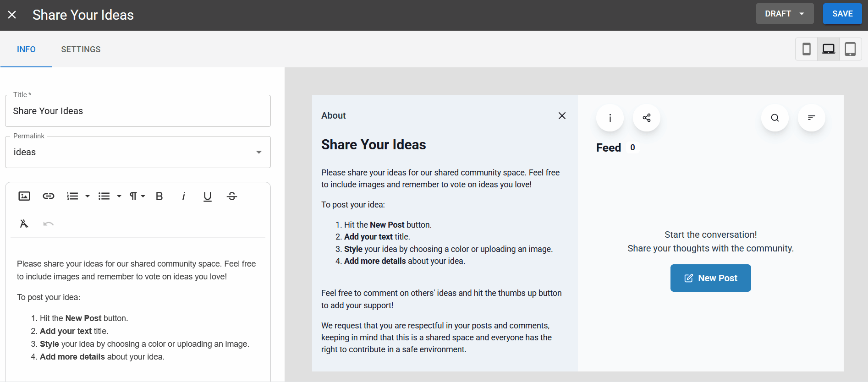This screenshot has width=868, height=382.
Task: Close the Share Your Ideas editor
Action: [x=12, y=15]
